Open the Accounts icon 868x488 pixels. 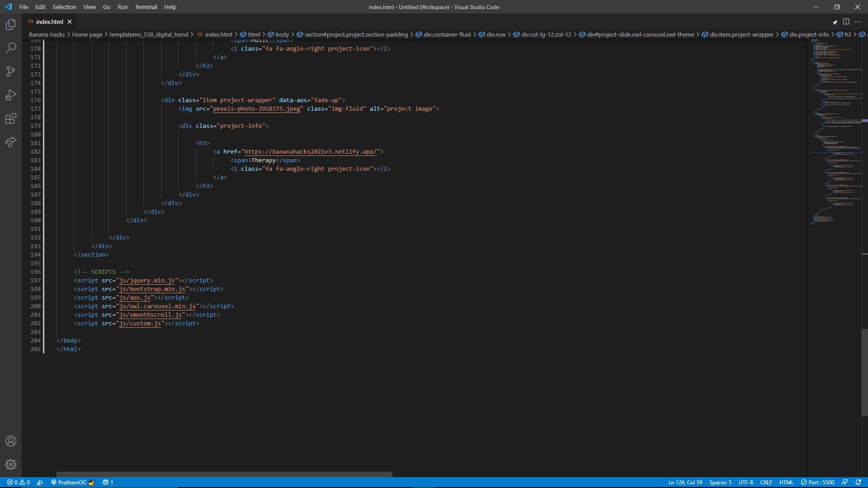pyautogui.click(x=11, y=441)
